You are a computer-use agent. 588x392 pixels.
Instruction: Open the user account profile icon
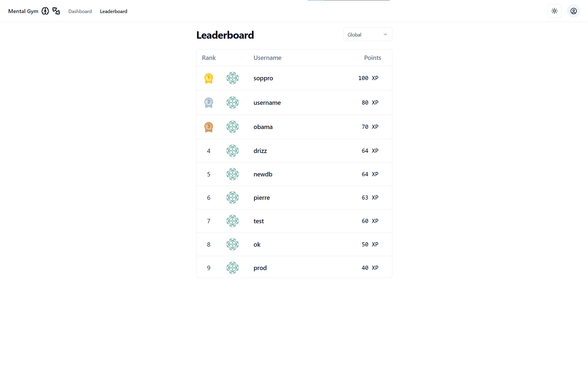pos(573,11)
